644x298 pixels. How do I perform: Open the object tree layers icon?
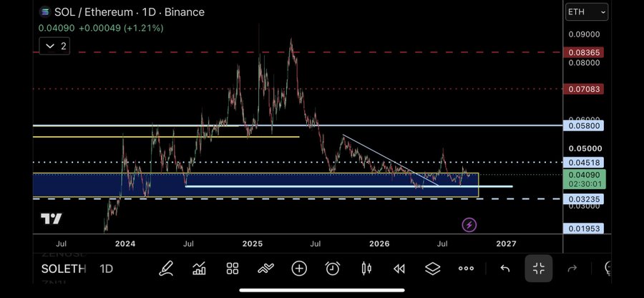432,269
